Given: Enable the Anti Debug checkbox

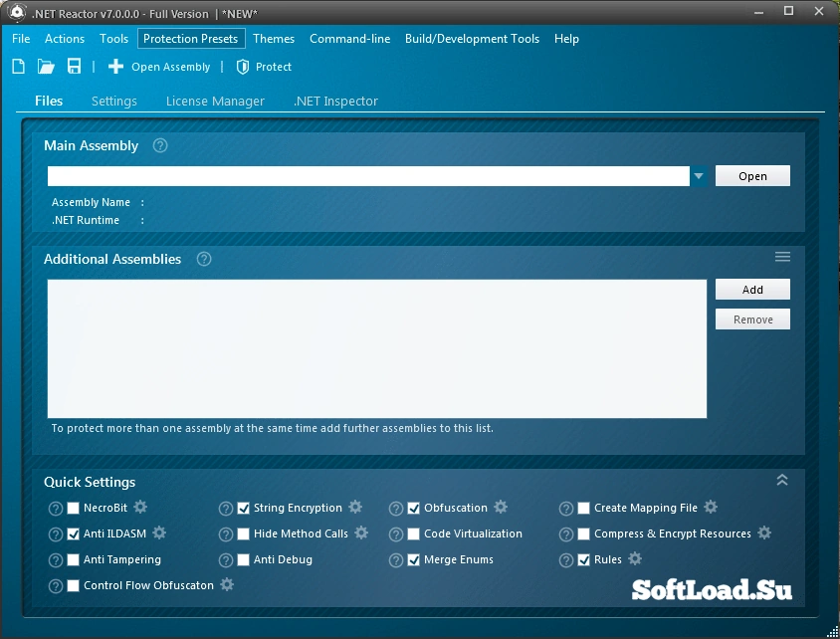Looking at the screenshot, I should pyautogui.click(x=243, y=559).
